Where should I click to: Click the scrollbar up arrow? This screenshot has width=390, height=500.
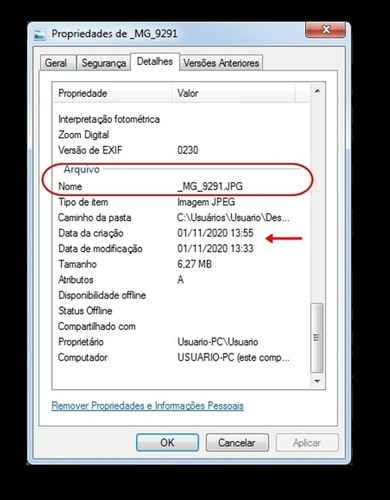(x=317, y=91)
